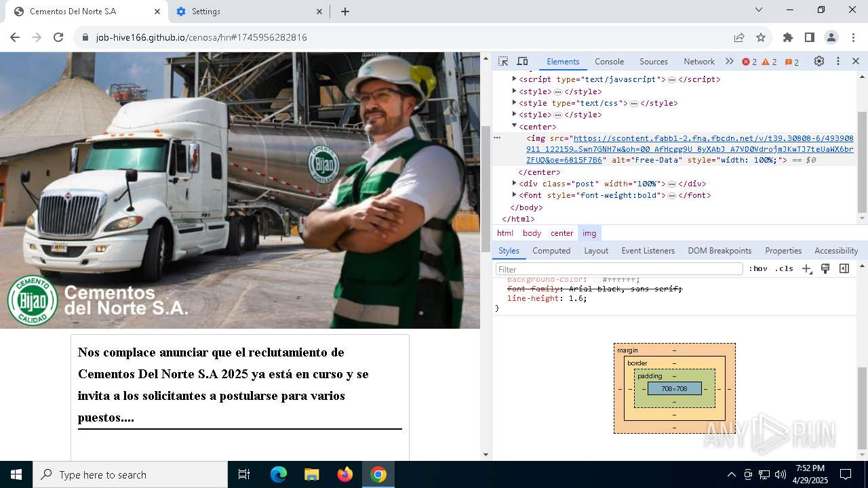Expand the script text/javascript node
The image size is (868, 488).
click(x=515, y=79)
